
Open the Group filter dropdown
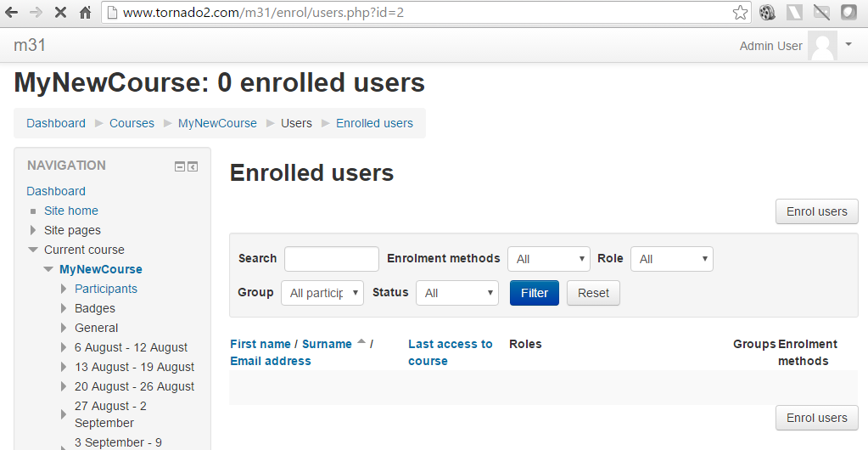point(322,293)
